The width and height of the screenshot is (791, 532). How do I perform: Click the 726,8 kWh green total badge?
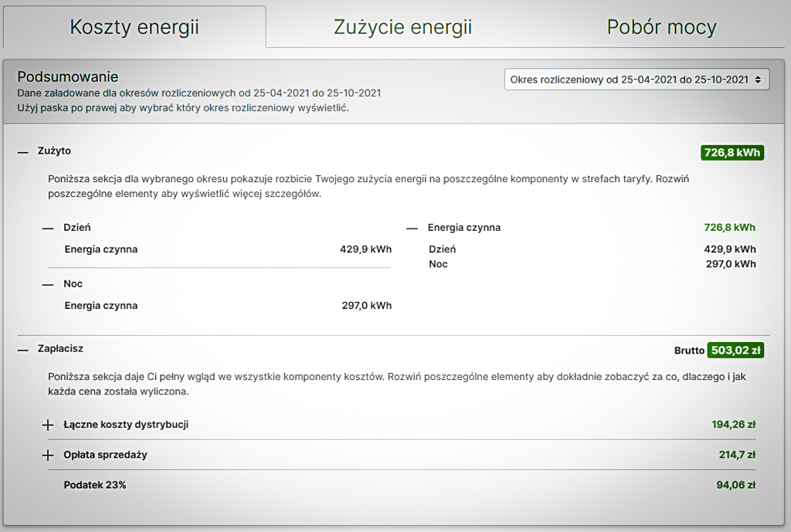click(x=732, y=153)
